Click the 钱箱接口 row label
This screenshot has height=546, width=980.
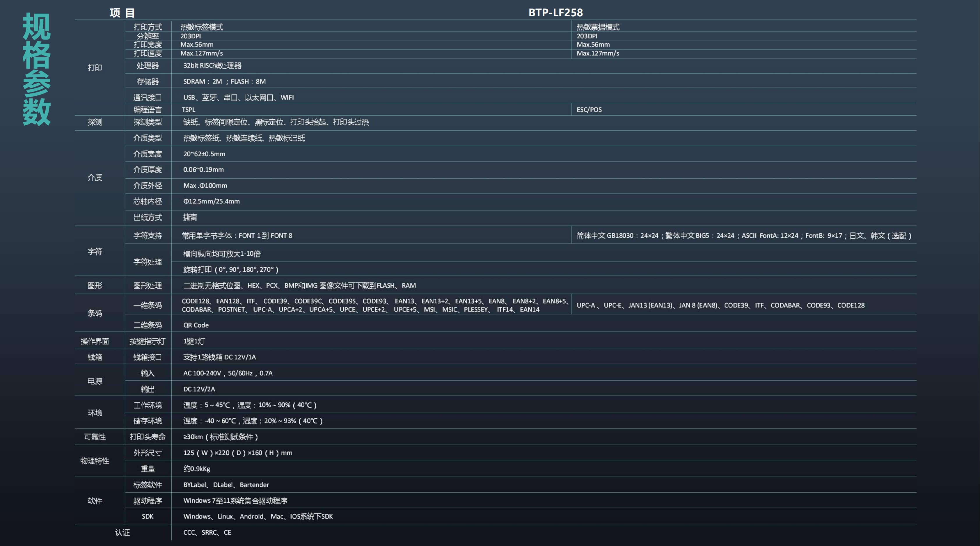click(x=148, y=357)
